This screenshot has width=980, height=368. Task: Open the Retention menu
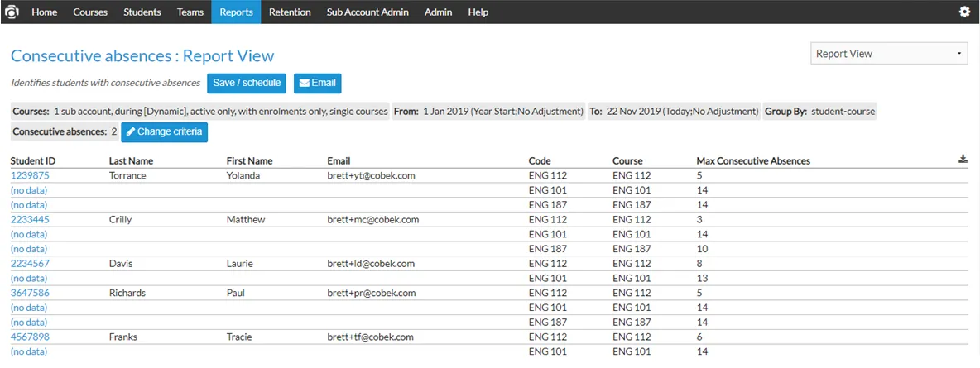(x=290, y=12)
